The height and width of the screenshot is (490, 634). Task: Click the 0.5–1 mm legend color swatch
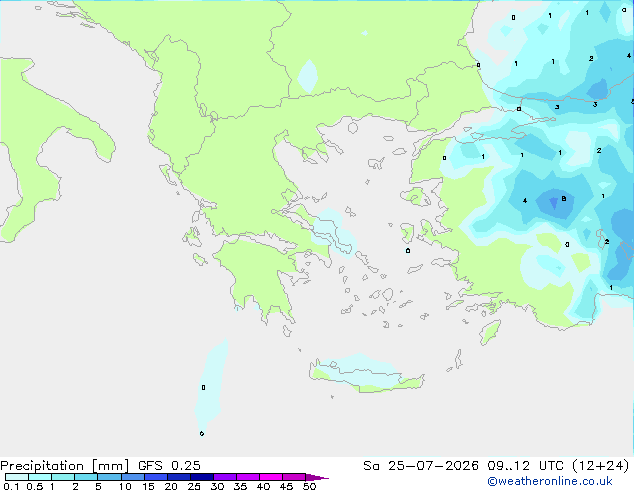coord(40,477)
